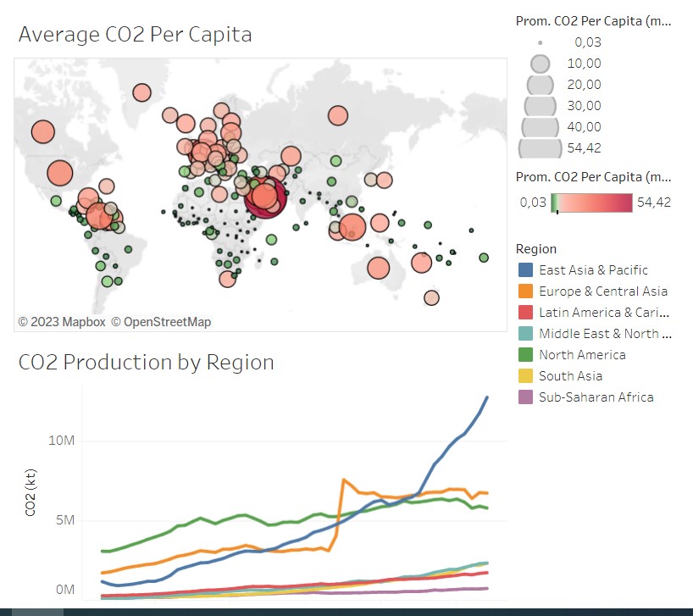693x616 pixels.
Task: Click the Latin America legend entry
Action: tap(594, 313)
